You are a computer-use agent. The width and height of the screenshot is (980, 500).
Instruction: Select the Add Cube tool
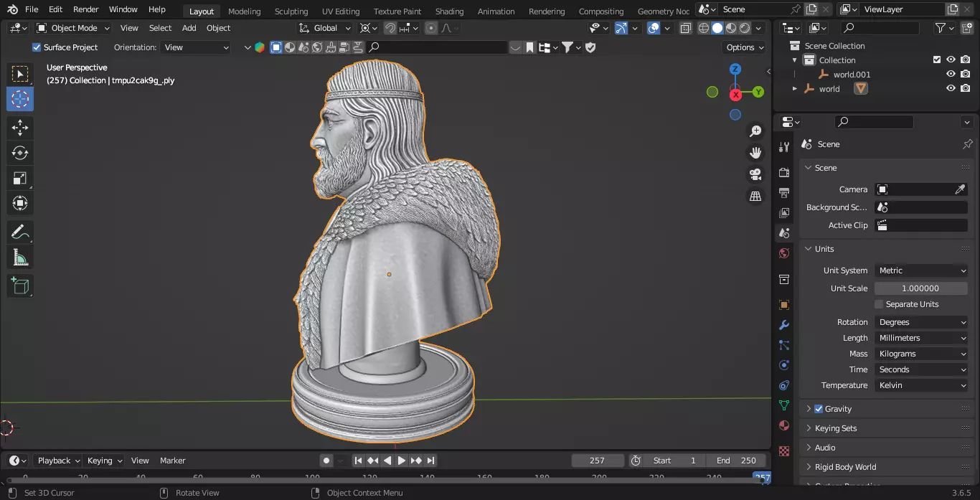[20, 286]
